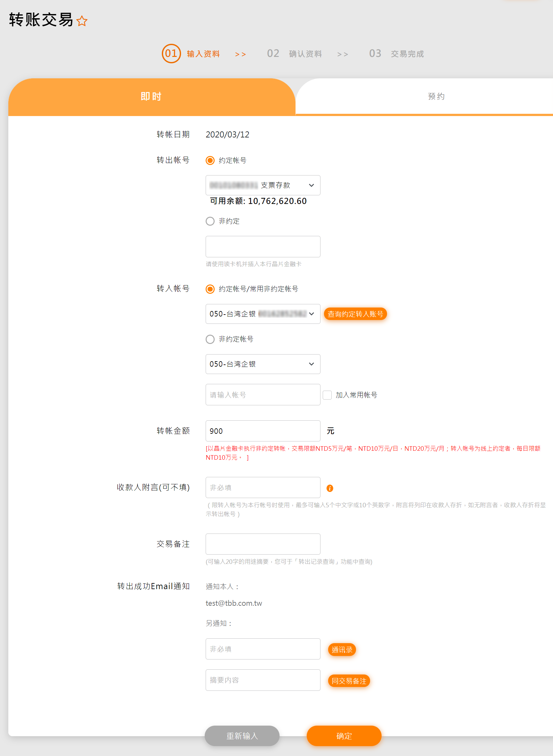The width and height of the screenshot is (553, 756).
Task: Click the 重新输入 reset button
Action: [242, 736]
